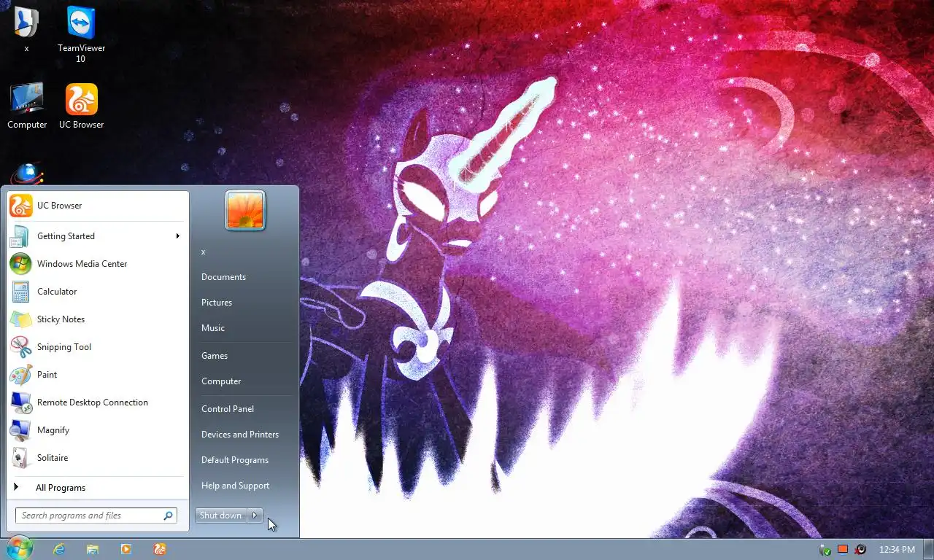Click the Show desktop button at taskbar end

(928, 550)
